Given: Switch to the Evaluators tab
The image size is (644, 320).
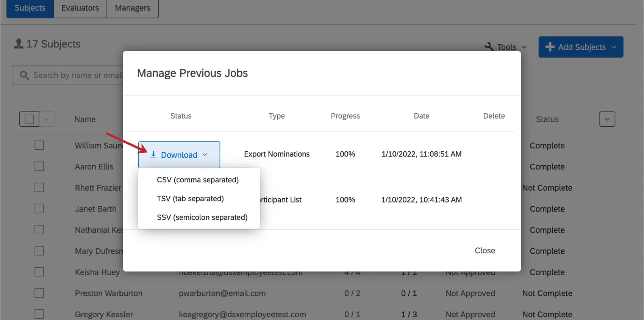Looking at the screenshot, I should coord(80,8).
